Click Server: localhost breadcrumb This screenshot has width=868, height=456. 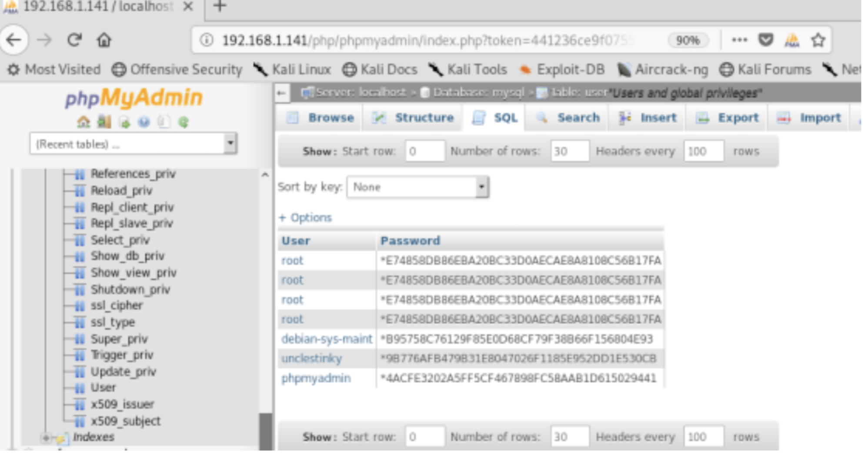354,93
